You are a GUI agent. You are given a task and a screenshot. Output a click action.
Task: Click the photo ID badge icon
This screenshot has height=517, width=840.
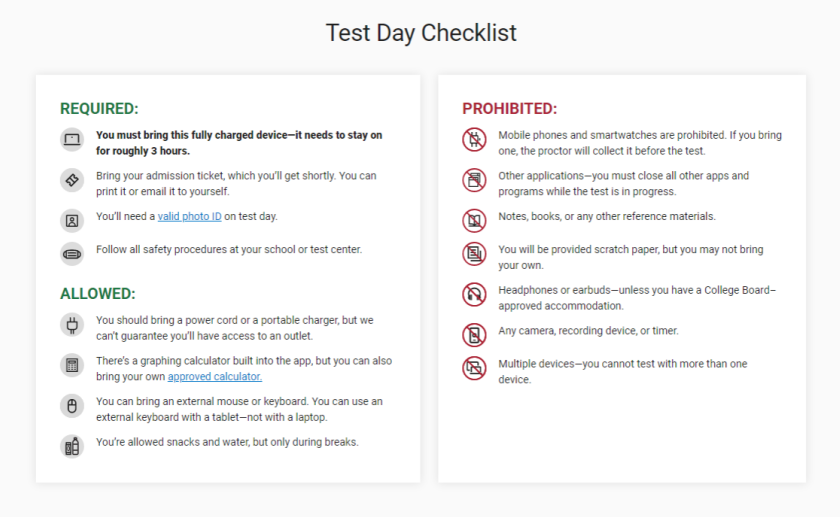click(x=72, y=220)
